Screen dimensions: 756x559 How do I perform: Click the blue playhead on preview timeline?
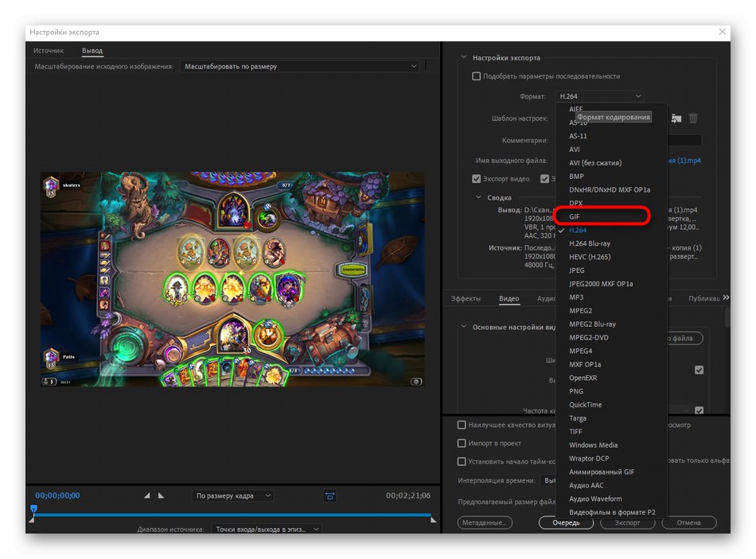[33, 509]
